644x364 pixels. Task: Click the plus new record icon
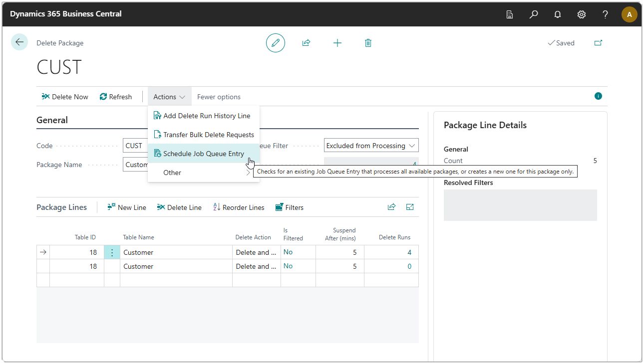[x=337, y=43]
